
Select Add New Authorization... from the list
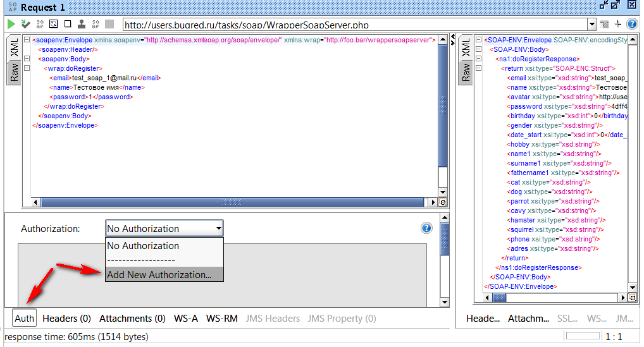tap(164, 274)
